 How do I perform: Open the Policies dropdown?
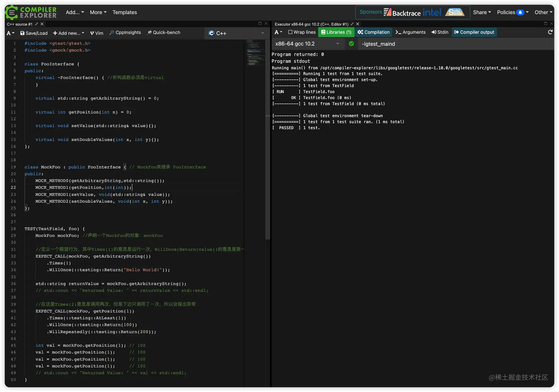(x=512, y=12)
